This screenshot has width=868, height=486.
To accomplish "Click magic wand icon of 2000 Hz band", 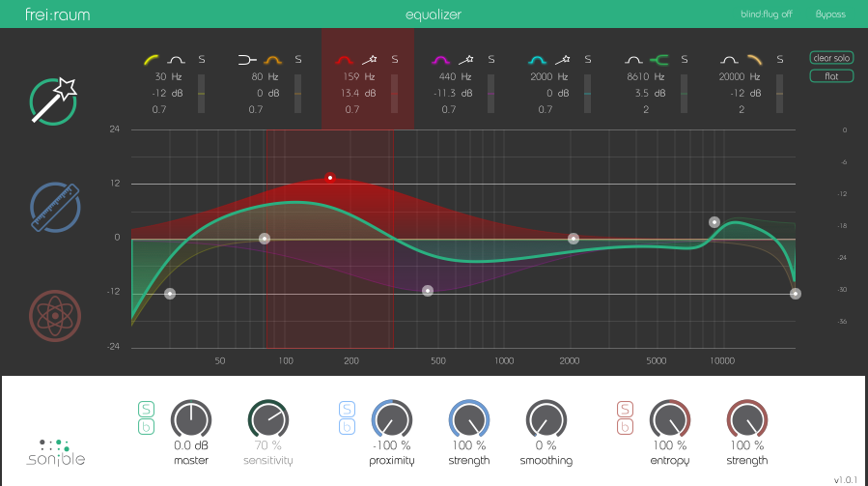I will pyautogui.click(x=563, y=59).
